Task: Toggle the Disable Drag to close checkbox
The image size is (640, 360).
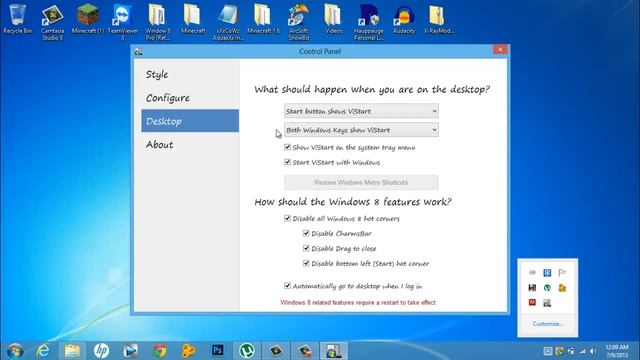Action: 306,248
